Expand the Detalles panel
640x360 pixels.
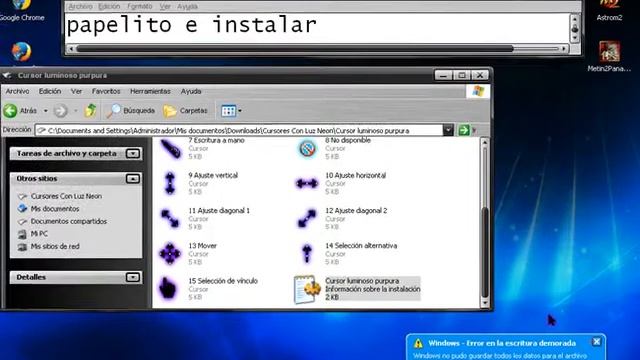point(133,277)
